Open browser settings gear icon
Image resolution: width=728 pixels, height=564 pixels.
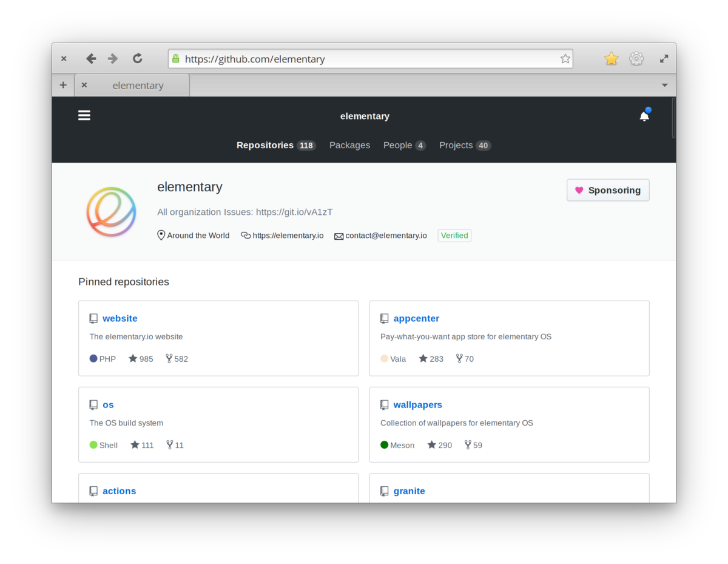[x=636, y=59]
